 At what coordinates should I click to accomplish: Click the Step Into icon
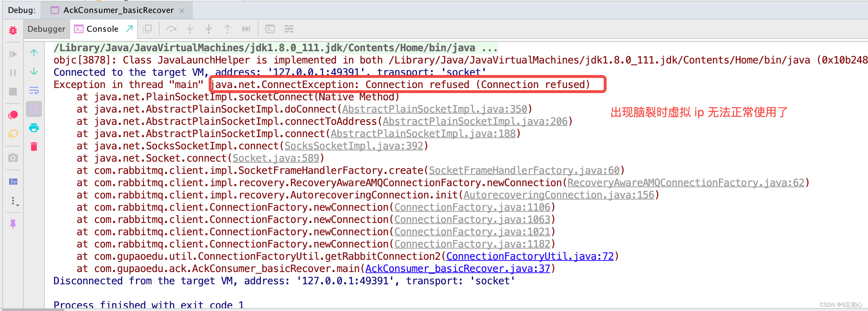[x=190, y=29]
